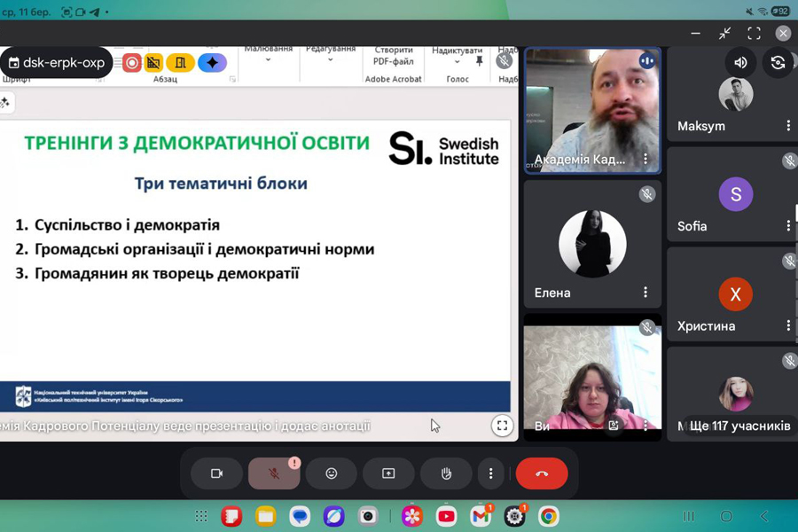Start presenting your screen
Viewport: 798px width, 532px height.
[388, 473]
